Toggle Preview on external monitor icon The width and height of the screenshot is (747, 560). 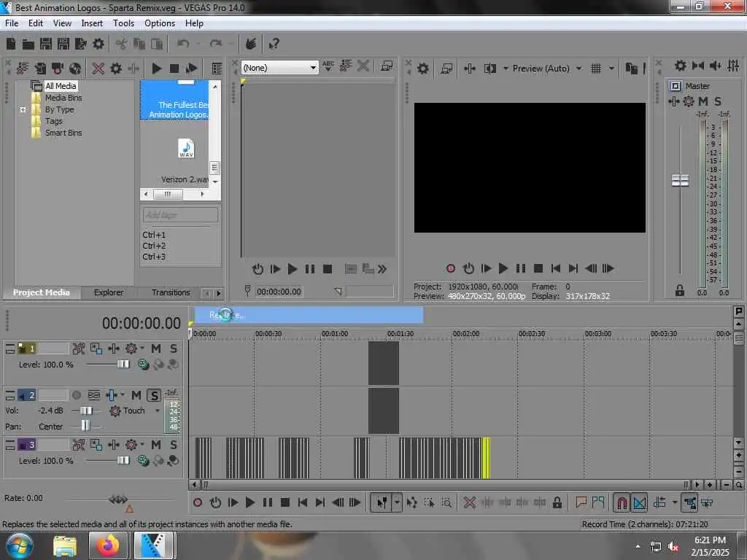click(446, 69)
